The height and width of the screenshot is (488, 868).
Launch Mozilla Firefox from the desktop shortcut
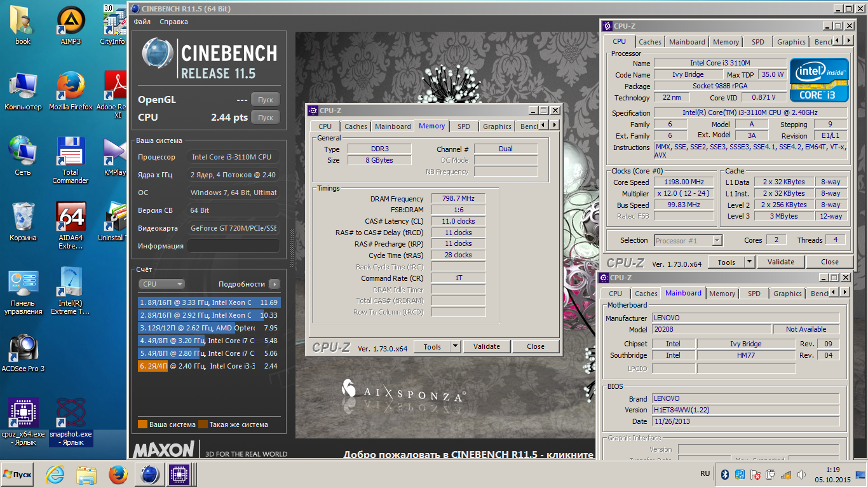pyautogui.click(x=71, y=91)
